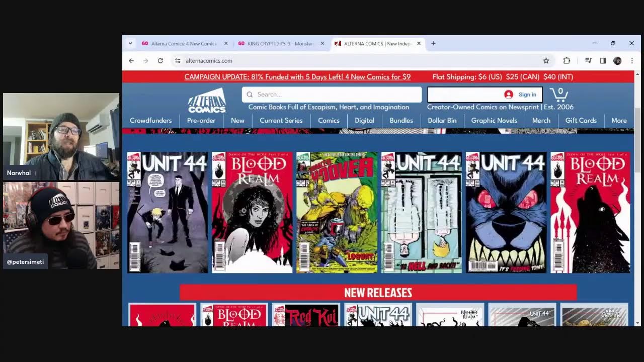Reload the page

click(x=160, y=61)
